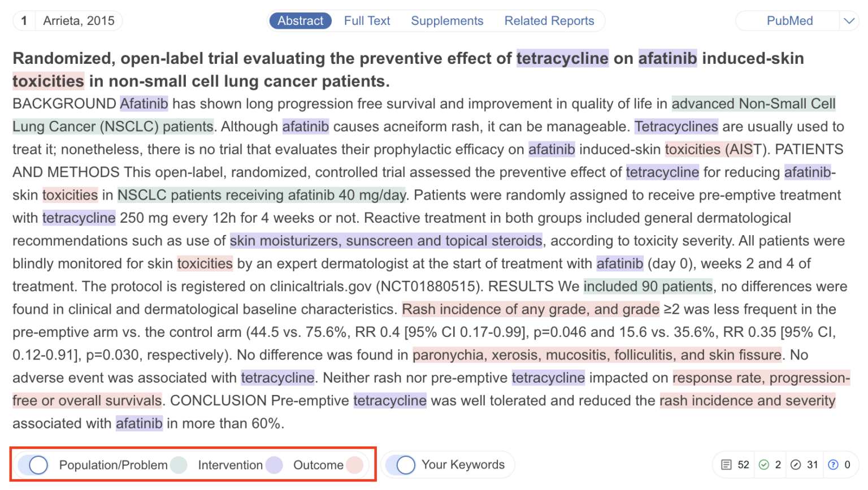Open the PubMed link button
Screen dimensions: 868x490
point(789,21)
